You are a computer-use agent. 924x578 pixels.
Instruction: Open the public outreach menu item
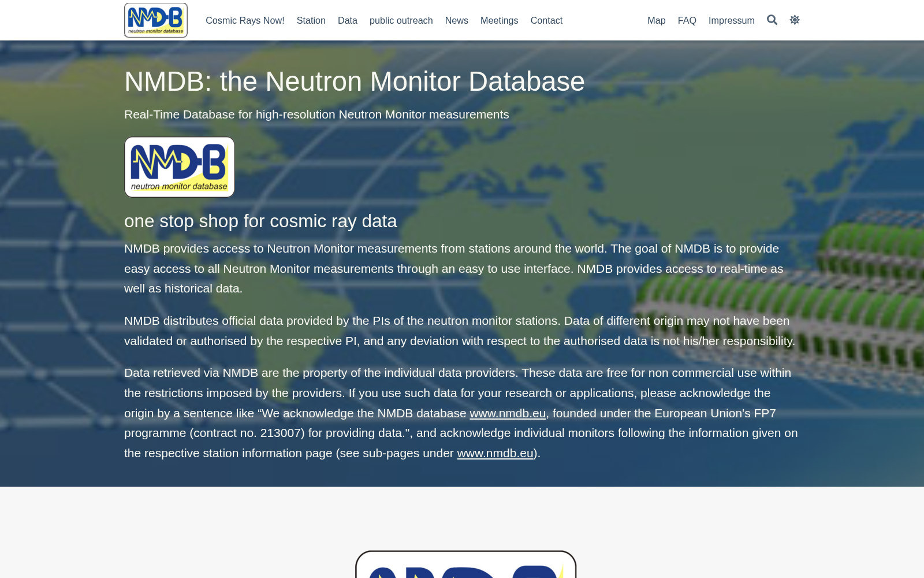pos(401,20)
